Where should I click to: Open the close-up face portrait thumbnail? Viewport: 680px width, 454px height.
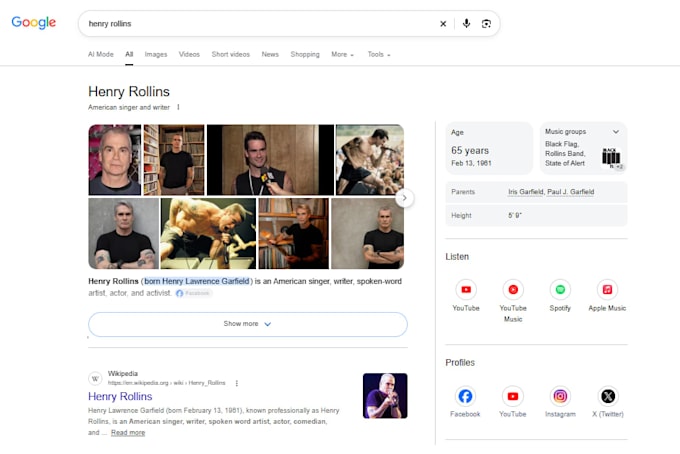[115, 160]
